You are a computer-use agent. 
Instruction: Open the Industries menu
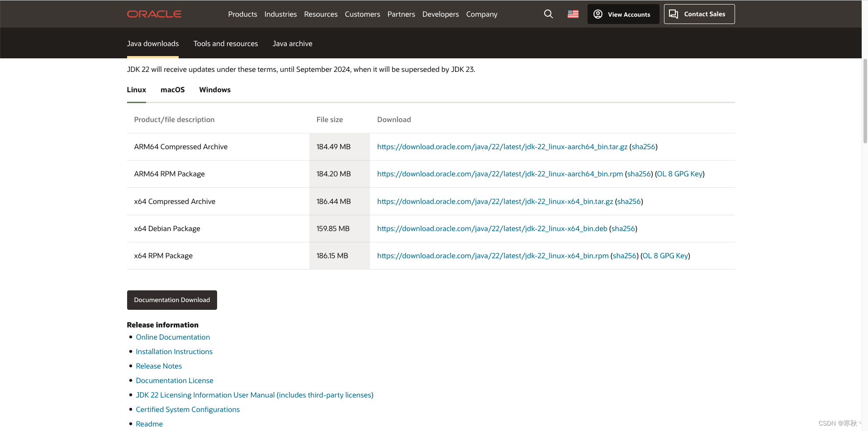click(280, 14)
